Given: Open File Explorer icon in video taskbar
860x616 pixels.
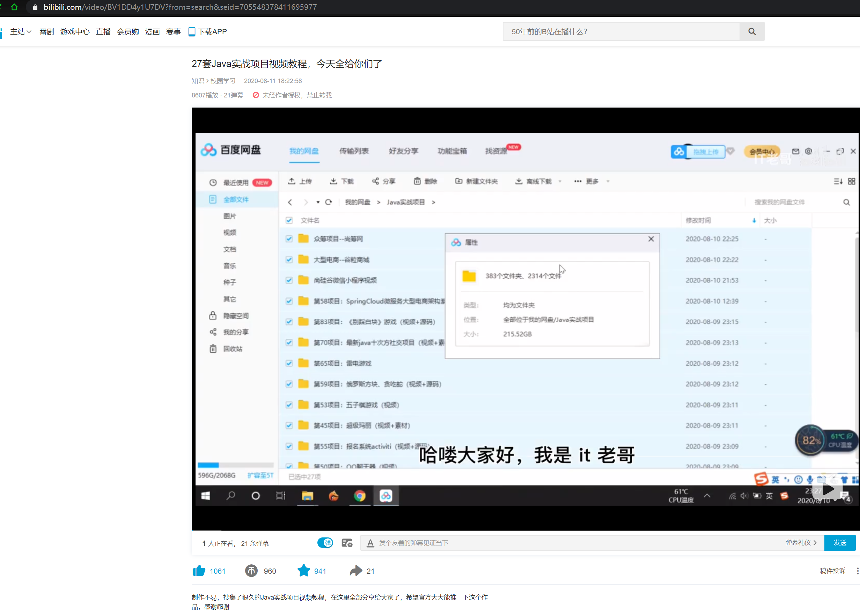Looking at the screenshot, I should tap(307, 496).
